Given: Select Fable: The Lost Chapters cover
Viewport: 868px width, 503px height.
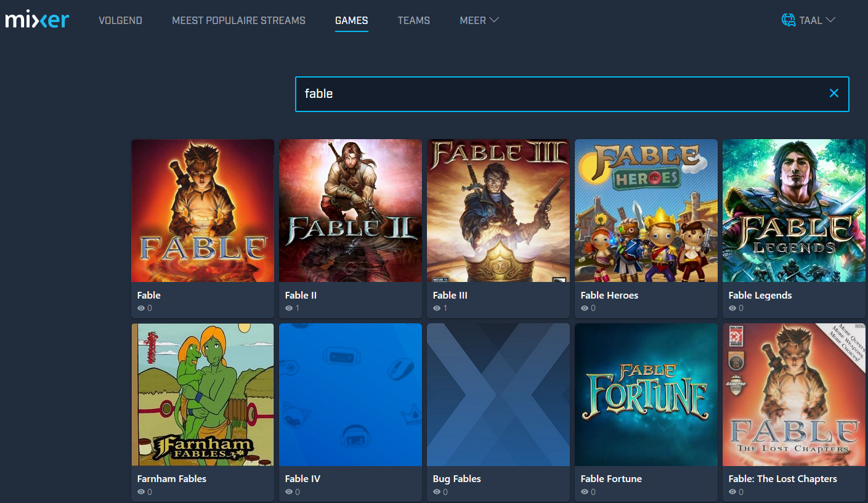Looking at the screenshot, I should point(794,395).
